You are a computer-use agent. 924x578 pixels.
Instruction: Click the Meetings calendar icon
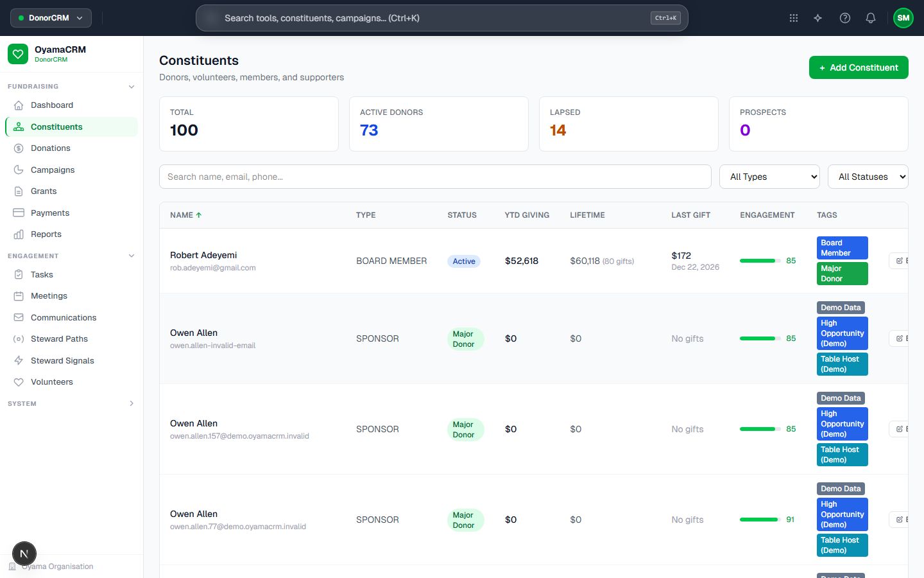[19, 296]
